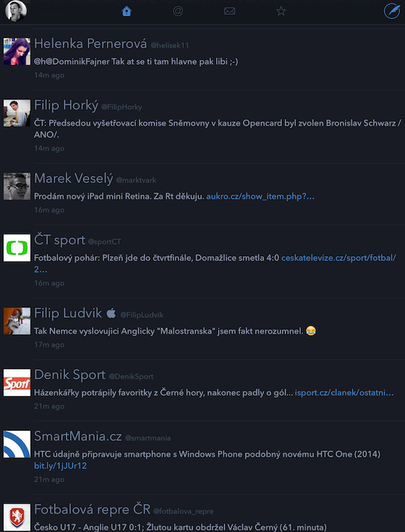Compose a new tweet with feather icon
405x532 pixels.
click(x=392, y=11)
